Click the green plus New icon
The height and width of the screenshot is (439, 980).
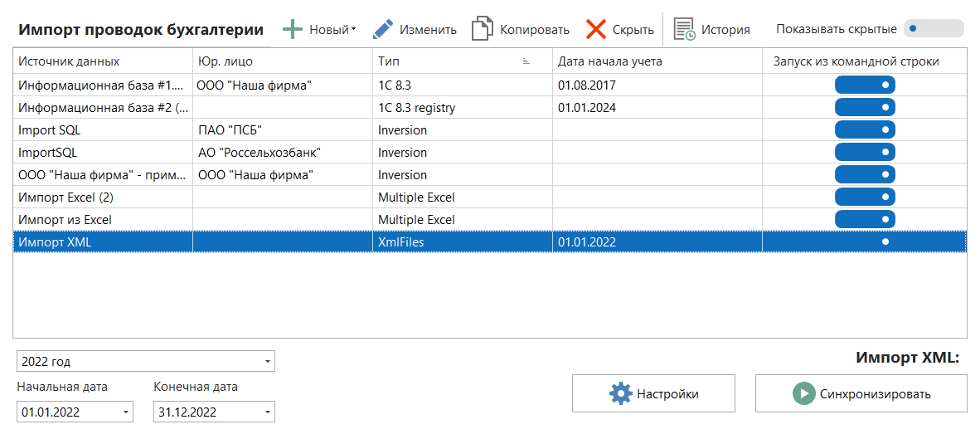tap(293, 29)
